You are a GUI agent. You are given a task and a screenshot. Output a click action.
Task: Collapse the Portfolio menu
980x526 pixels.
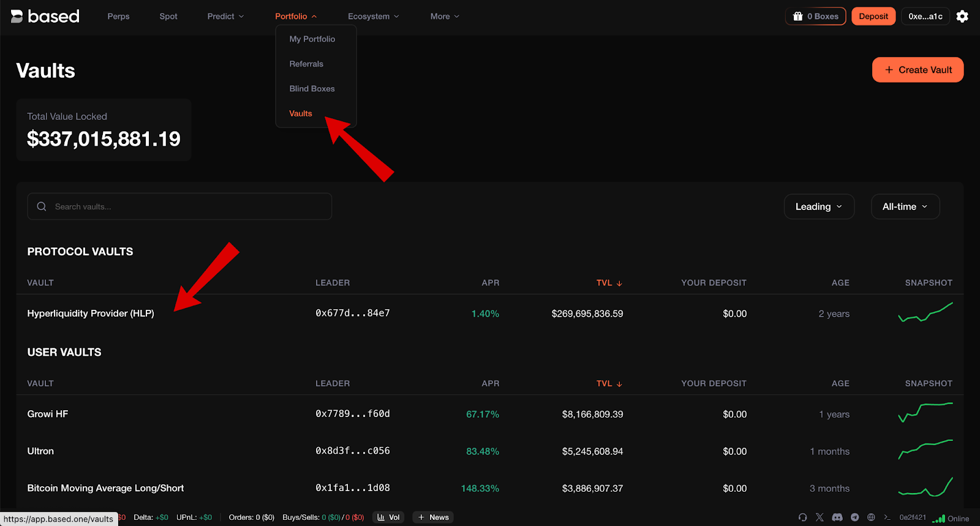(296, 17)
